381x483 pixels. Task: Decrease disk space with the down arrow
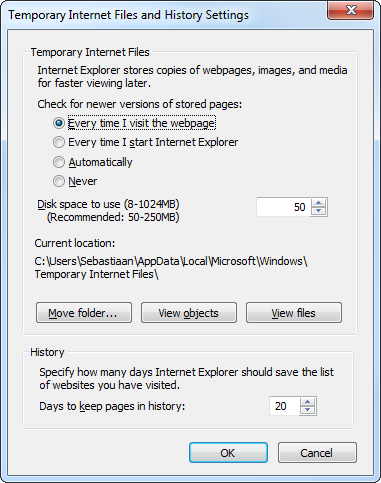click(319, 211)
